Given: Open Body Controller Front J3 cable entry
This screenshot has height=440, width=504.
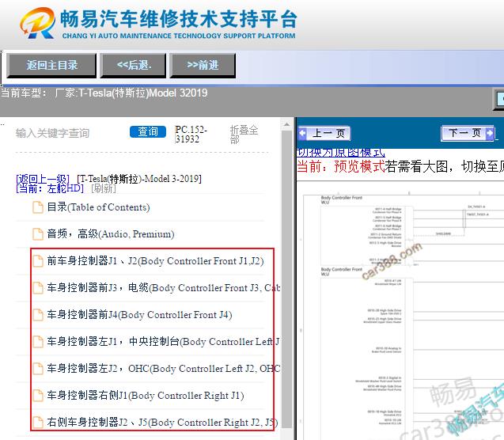Looking at the screenshot, I should click(x=164, y=287).
